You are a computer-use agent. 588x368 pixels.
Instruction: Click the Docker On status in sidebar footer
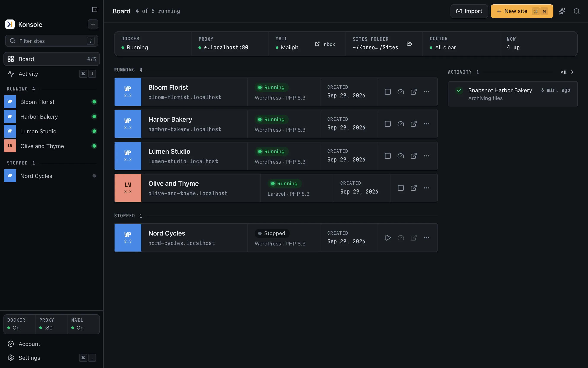pyautogui.click(x=19, y=324)
